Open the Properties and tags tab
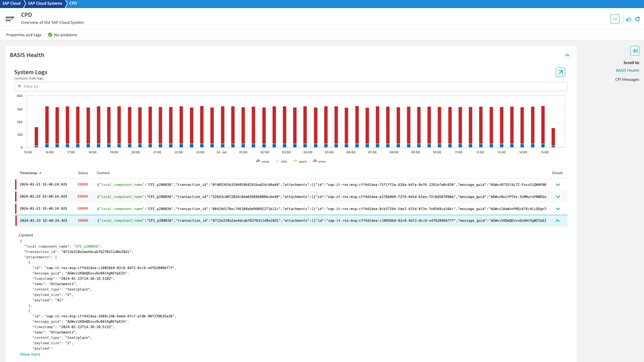 point(23,35)
